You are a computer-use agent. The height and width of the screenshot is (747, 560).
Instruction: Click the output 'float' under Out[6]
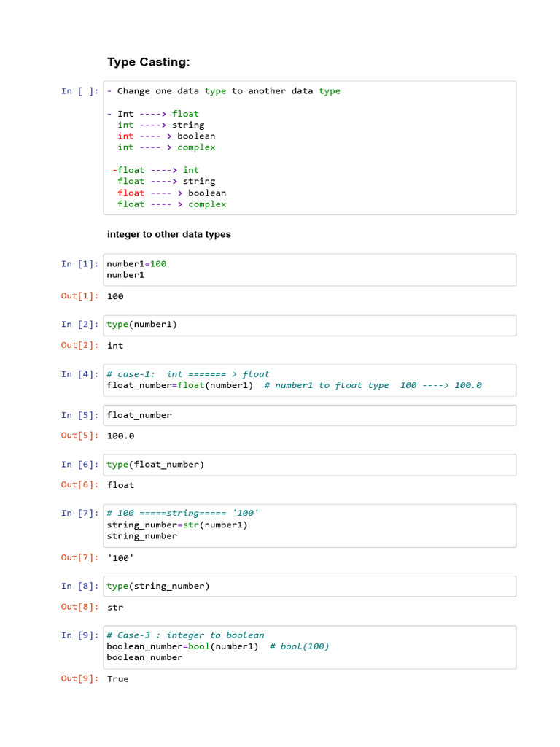(120, 485)
